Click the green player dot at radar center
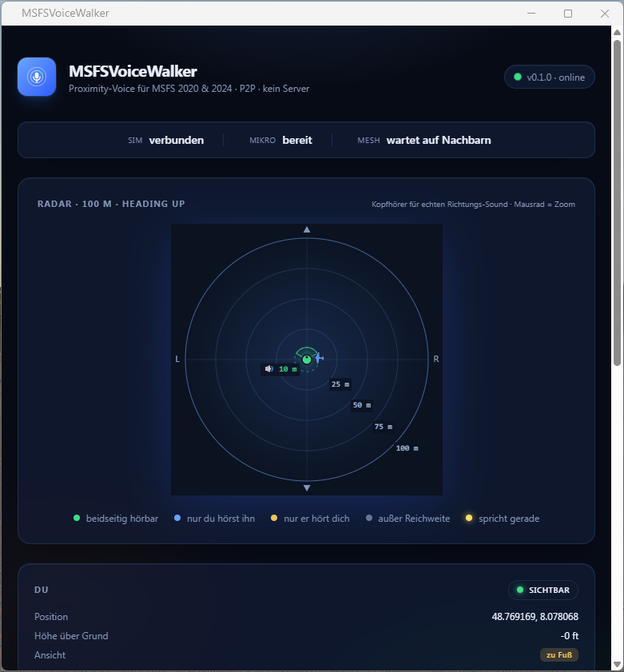 pyautogui.click(x=307, y=360)
